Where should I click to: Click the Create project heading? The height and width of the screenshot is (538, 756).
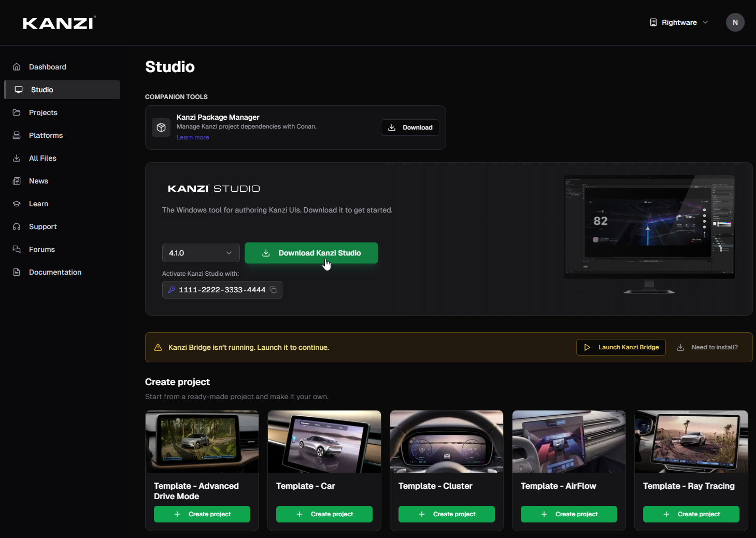(177, 382)
